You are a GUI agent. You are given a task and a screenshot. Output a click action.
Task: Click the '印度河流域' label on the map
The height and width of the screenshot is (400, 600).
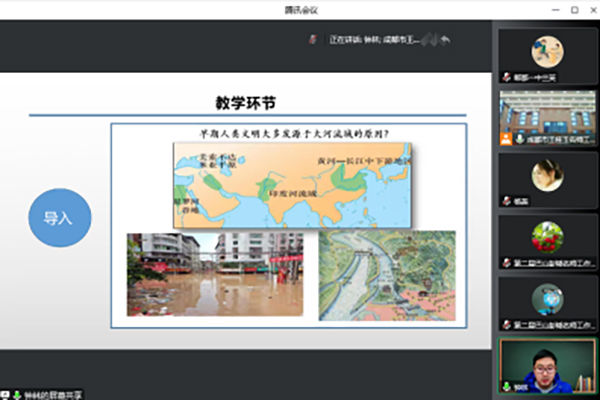293,194
